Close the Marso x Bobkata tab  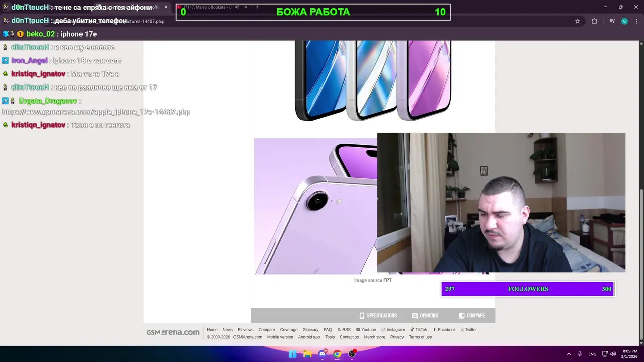coord(245,7)
